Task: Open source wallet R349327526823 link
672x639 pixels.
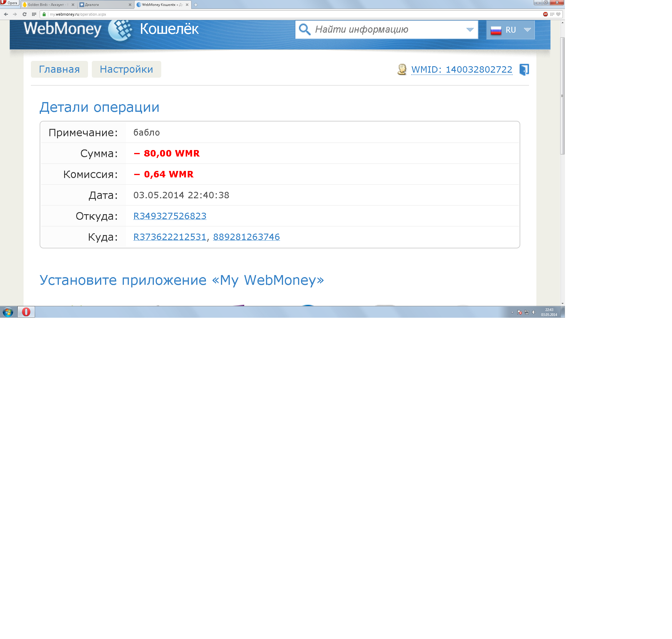Action: (169, 216)
